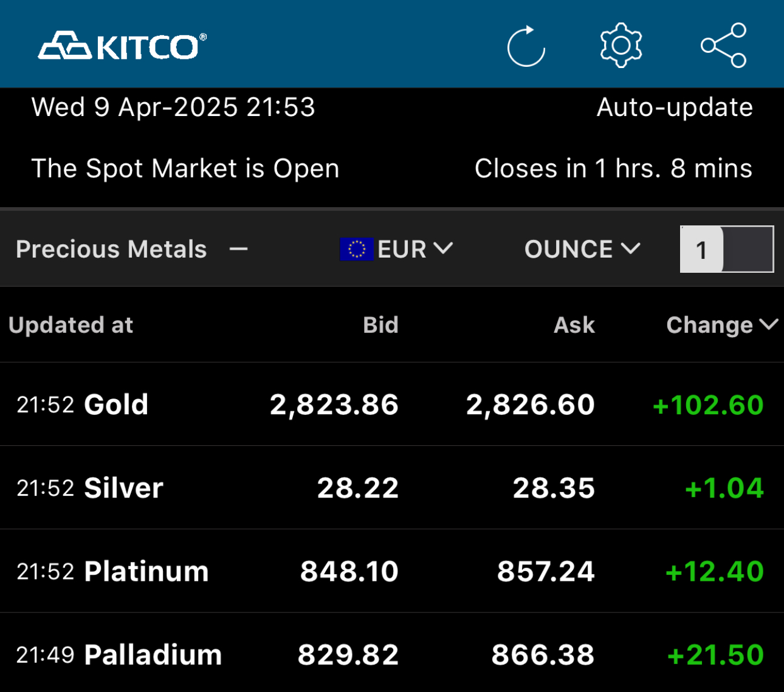Open the Change column dropdown
The height and width of the screenshot is (692, 784).
point(722,325)
